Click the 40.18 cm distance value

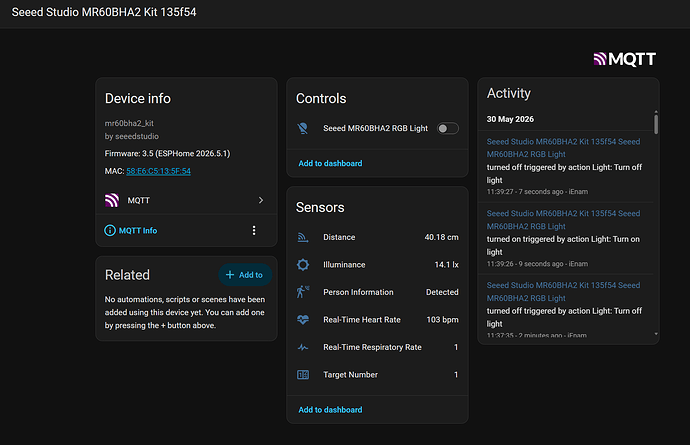click(441, 237)
